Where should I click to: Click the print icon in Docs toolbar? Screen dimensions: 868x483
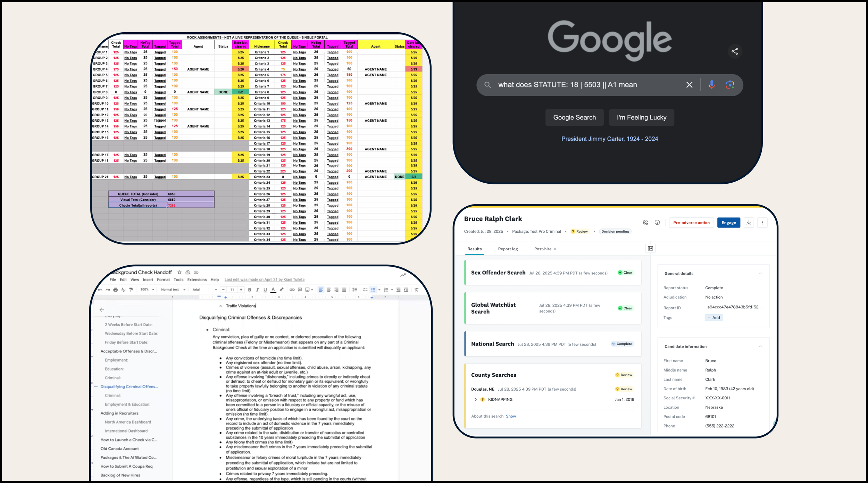pyautogui.click(x=116, y=290)
